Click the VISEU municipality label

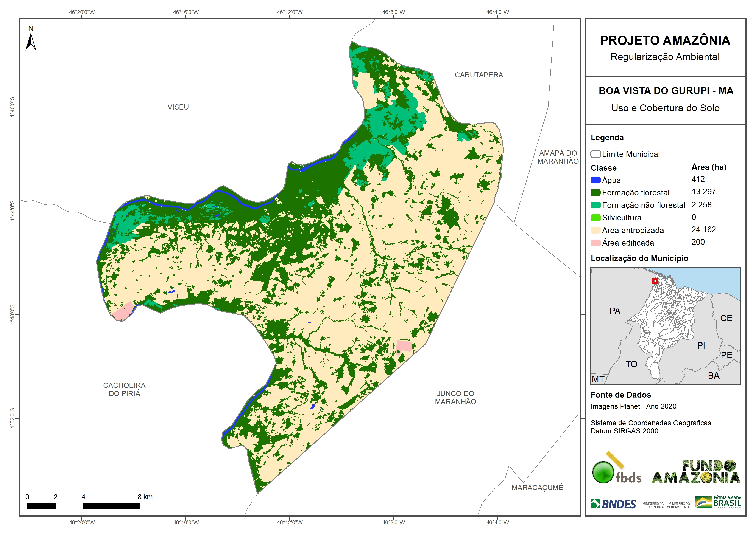click(178, 107)
